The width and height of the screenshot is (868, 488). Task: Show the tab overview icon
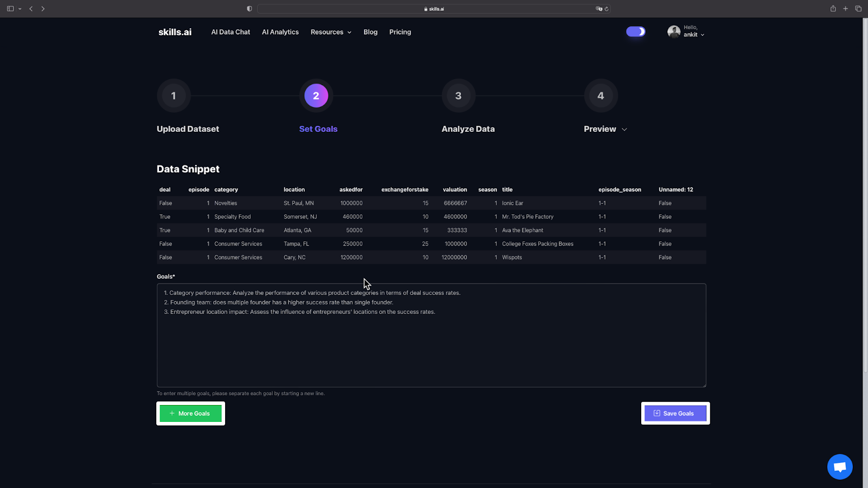(858, 9)
